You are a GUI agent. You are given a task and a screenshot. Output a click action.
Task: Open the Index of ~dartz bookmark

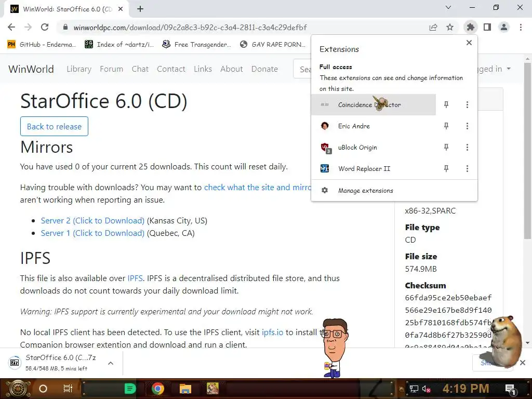[119, 45]
